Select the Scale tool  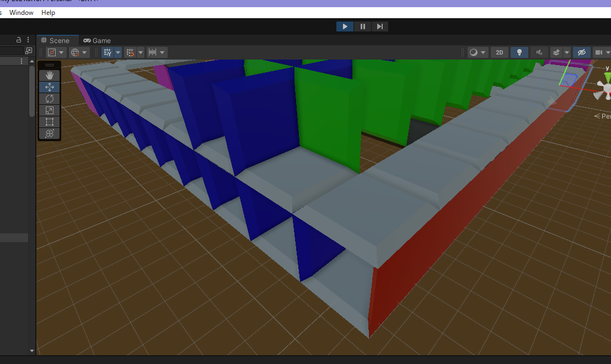click(x=49, y=110)
